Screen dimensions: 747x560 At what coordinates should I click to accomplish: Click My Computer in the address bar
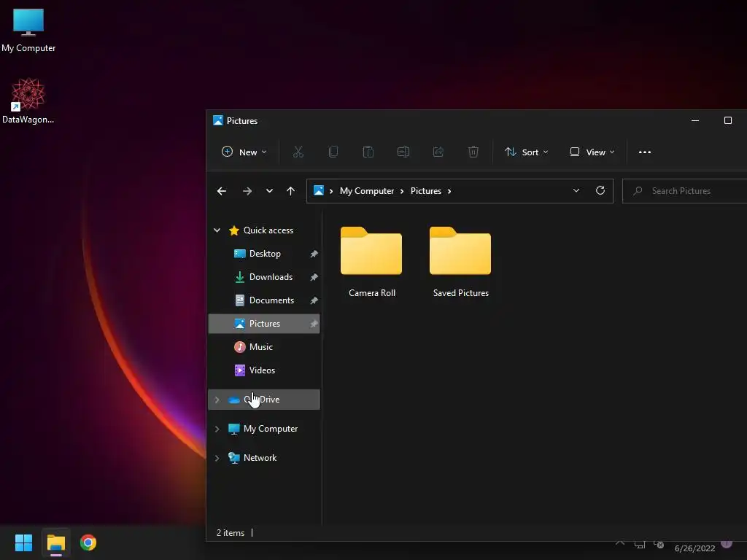(x=367, y=191)
